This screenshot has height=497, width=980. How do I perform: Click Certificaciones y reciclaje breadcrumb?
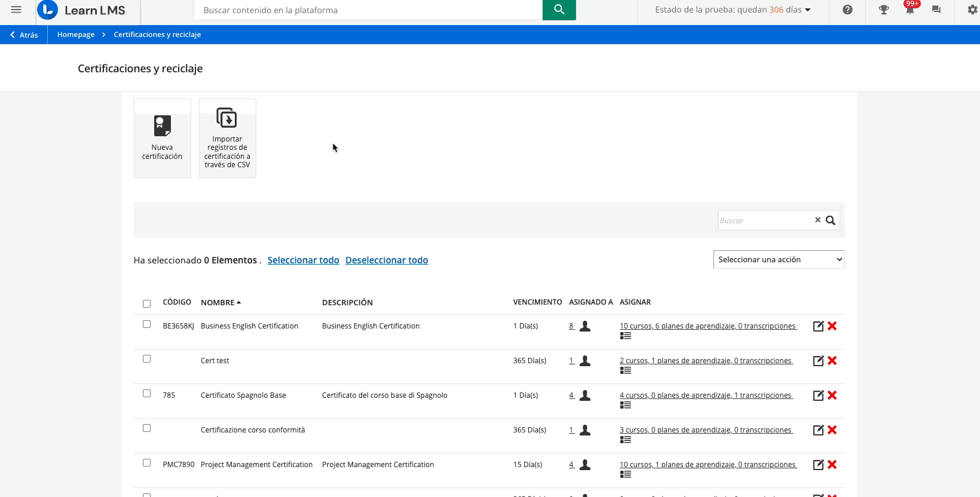(x=157, y=35)
